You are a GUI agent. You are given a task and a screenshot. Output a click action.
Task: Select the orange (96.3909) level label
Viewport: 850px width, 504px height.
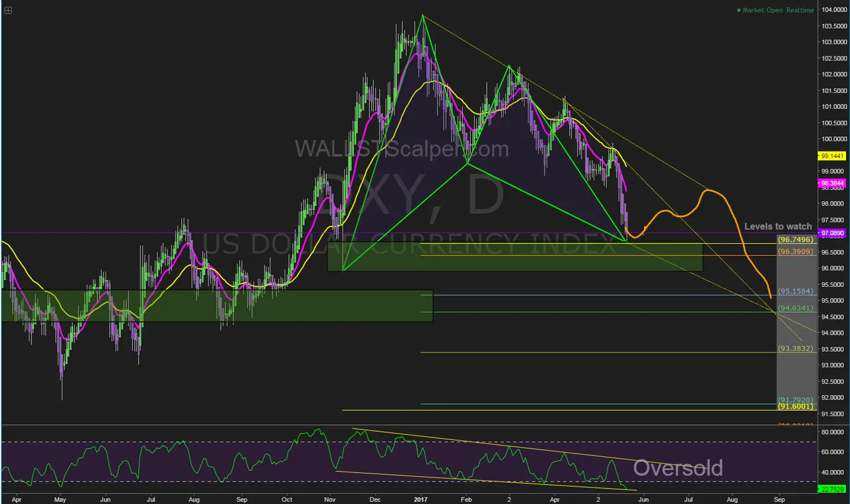pos(796,252)
